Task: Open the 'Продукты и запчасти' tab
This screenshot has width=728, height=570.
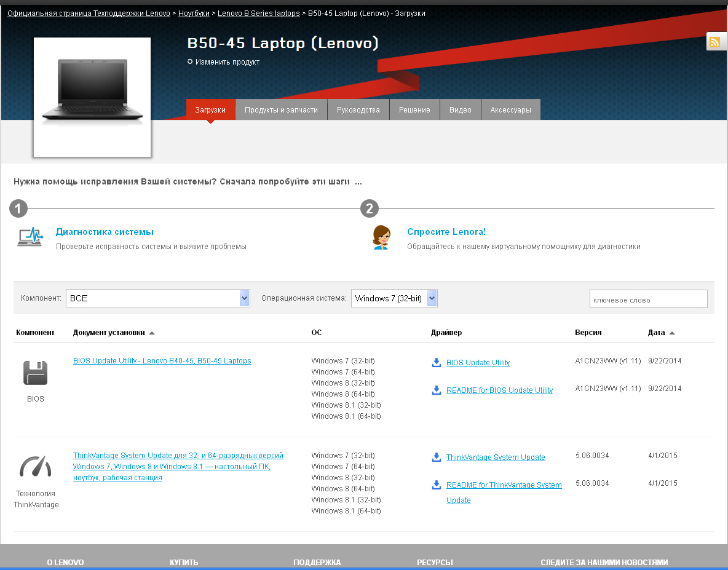Action: pyautogui.click(x=282, y=109)
